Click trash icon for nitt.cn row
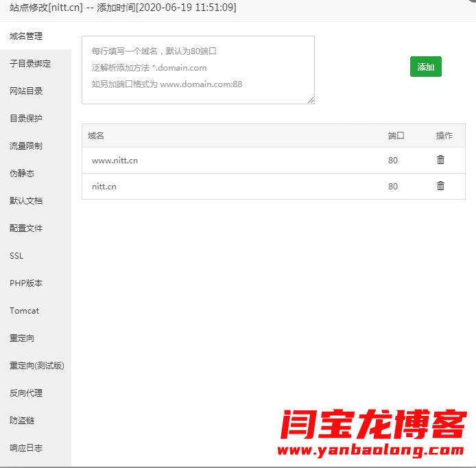 pos(440,186)
